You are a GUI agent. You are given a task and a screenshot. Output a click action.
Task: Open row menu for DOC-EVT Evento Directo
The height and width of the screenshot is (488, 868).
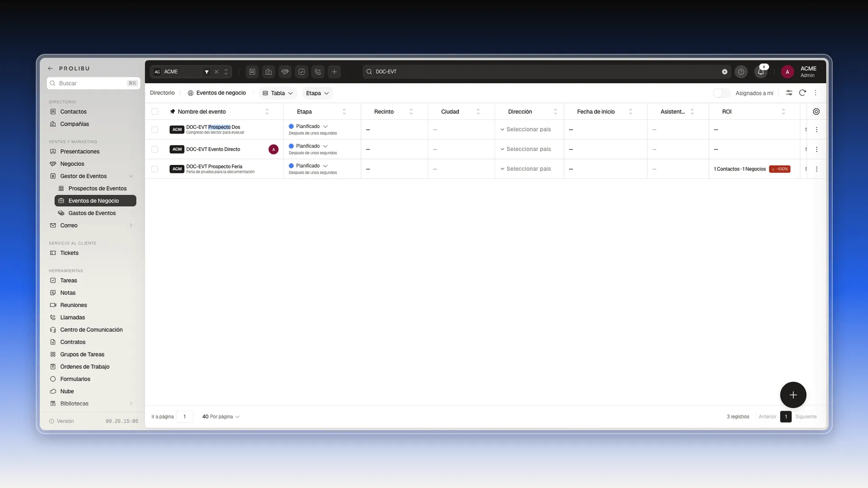point(816,149)
